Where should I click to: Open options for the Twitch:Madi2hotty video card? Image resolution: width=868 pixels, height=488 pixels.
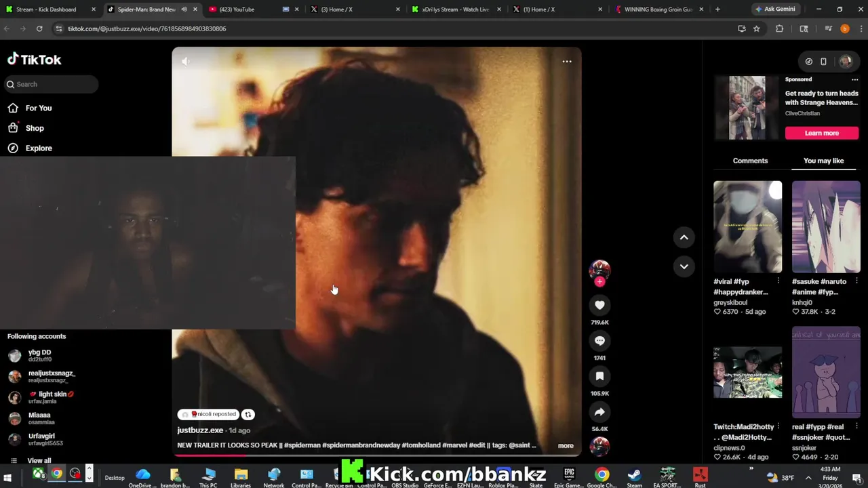pyautogui.click(x=778, y=427)
